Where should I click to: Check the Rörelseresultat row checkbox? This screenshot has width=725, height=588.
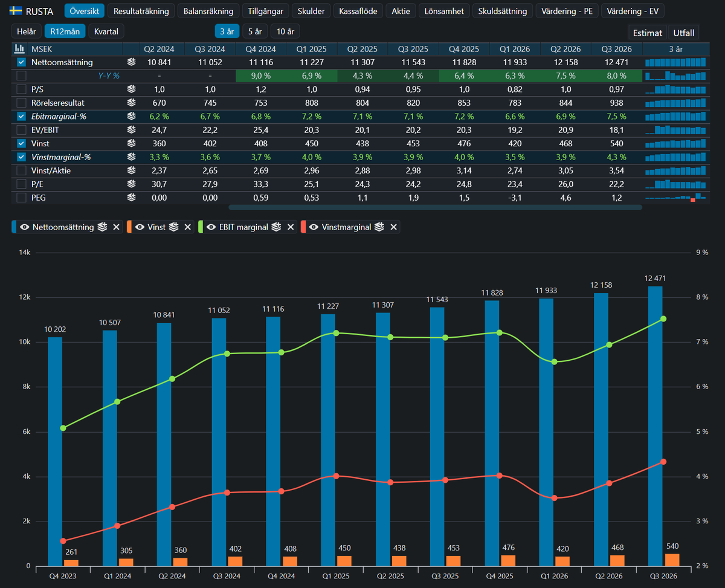pyautogui.click(x=21, y=103)
